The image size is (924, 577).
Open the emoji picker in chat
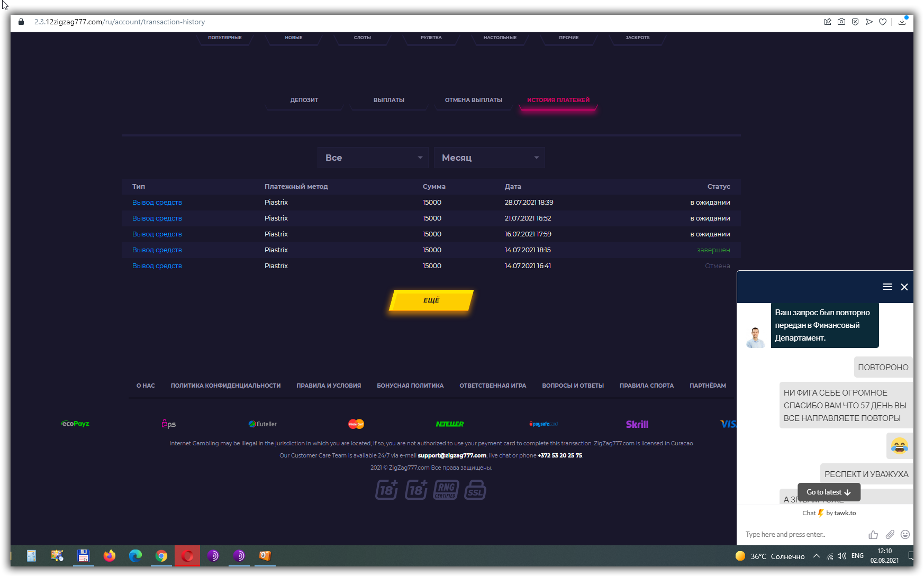click(905, 535)
